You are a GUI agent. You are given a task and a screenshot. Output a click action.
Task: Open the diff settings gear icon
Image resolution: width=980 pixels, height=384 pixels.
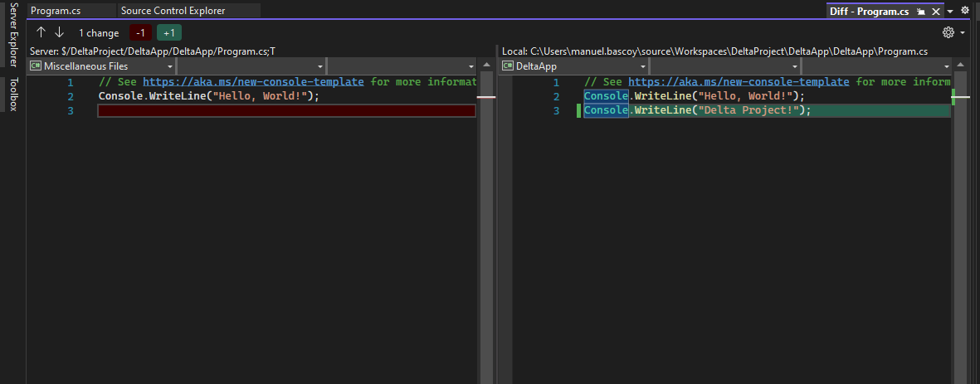tap(948, 32)
